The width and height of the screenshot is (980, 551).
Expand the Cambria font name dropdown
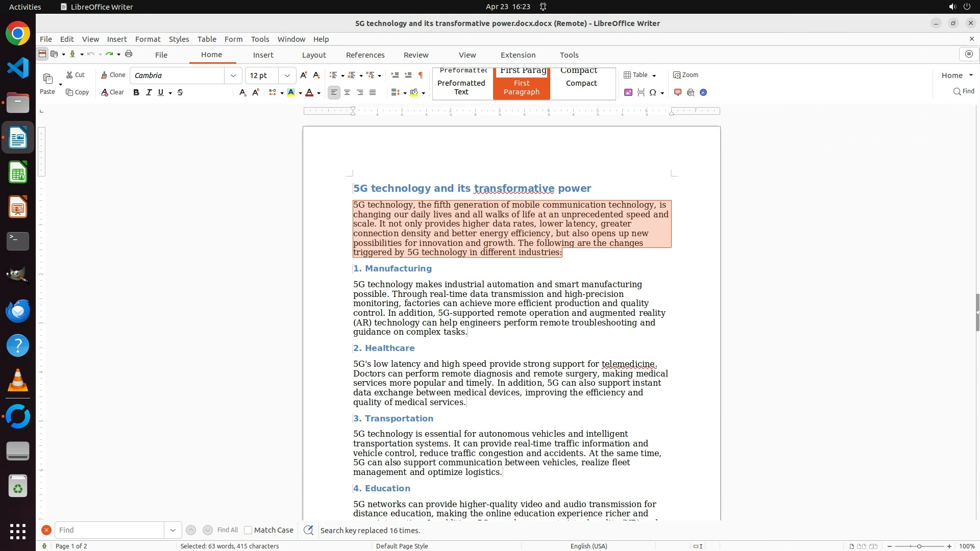point(233,76)
